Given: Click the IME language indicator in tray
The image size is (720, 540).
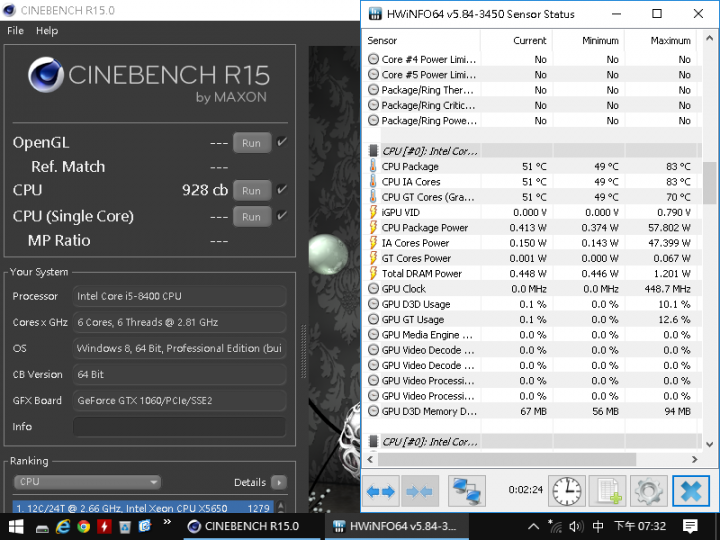Looking at the screenshot, I should click(x=598, y=526).
